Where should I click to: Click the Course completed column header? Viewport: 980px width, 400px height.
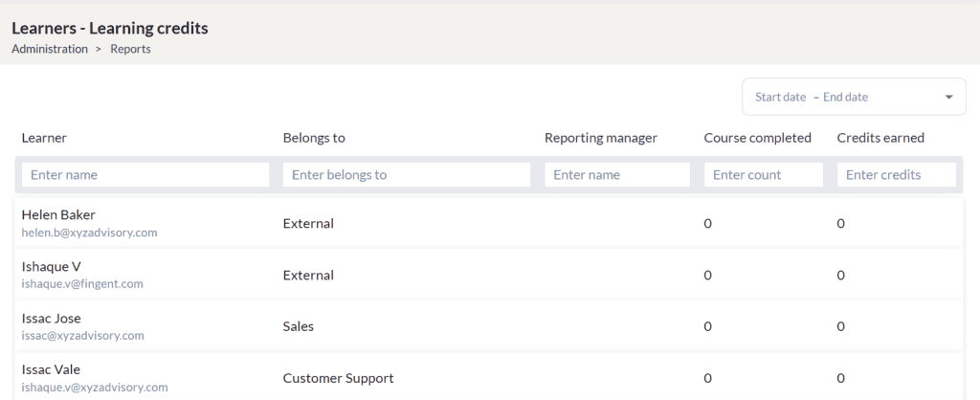(x=757, y=138)
